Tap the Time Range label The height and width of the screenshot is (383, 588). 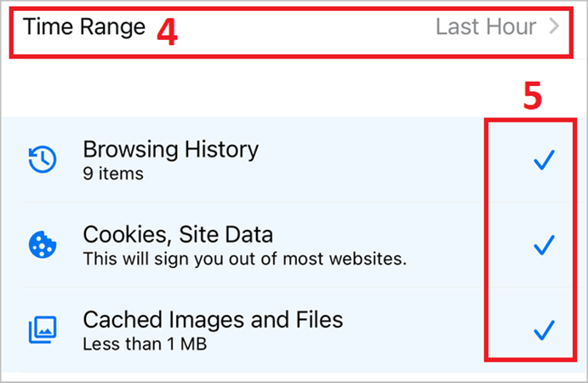84,27
